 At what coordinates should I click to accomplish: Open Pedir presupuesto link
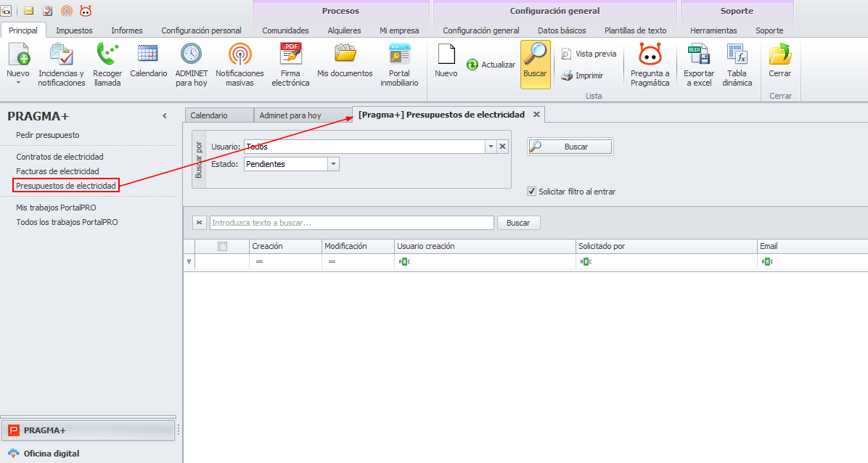coord(48,134)
